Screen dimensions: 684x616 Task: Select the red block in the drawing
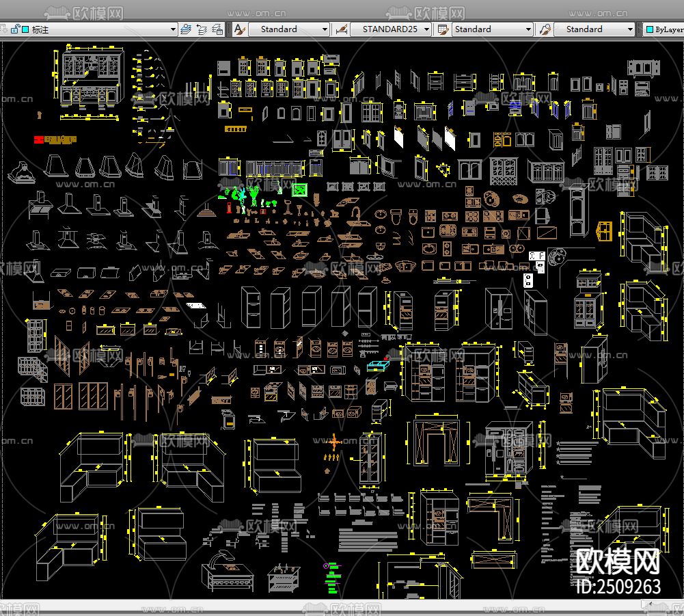[x=39, y=139]
